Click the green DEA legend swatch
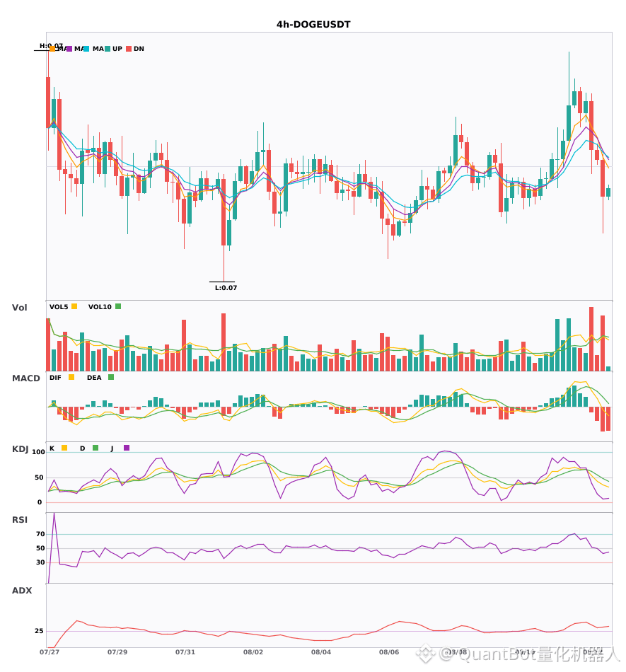 [x=111, y=377]
